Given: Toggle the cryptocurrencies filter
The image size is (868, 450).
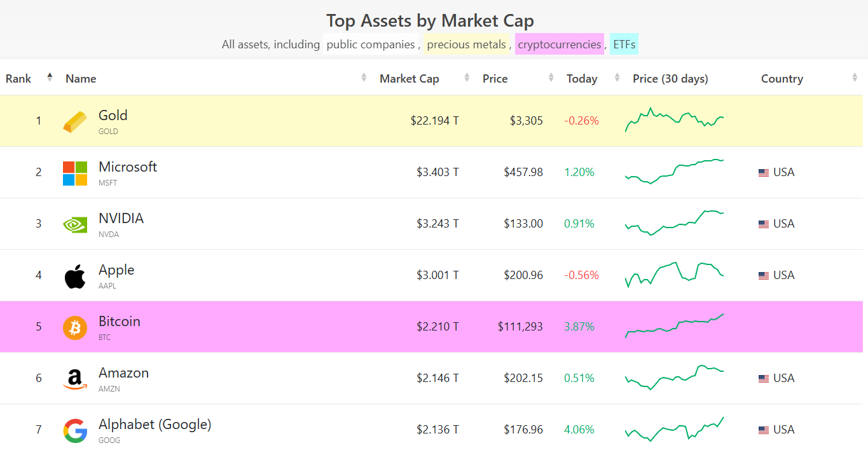Looking at the screenshot, I should pyautogui.click(x=559, y=44).
